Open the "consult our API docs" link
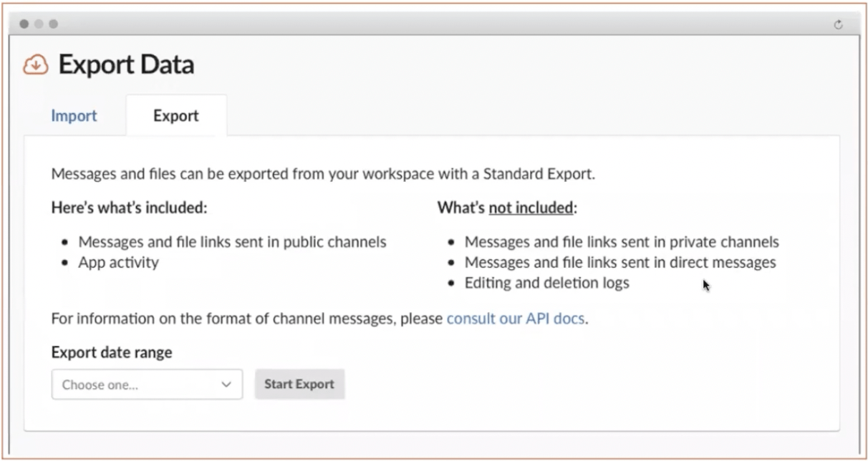The width and height of the screenshot is (868, 461). [515, 319]
